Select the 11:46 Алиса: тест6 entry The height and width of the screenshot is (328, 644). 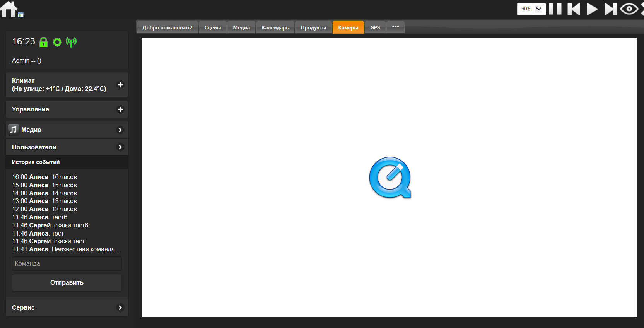click(40, 217)
